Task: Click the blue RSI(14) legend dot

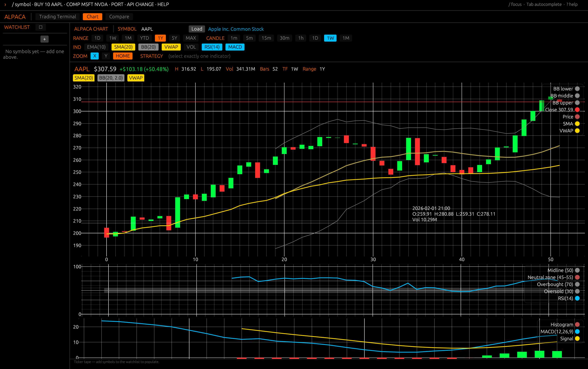Action: 577,298
